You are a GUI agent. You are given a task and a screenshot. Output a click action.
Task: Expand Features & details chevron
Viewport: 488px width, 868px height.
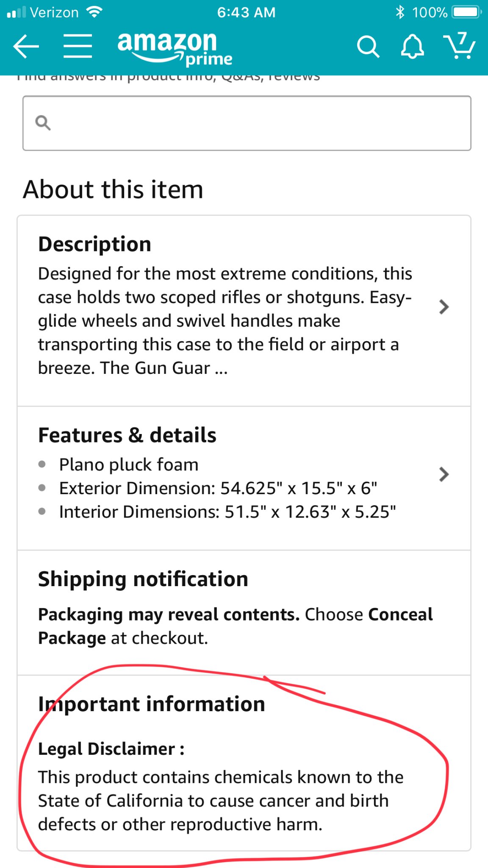[x=444, y=474]
